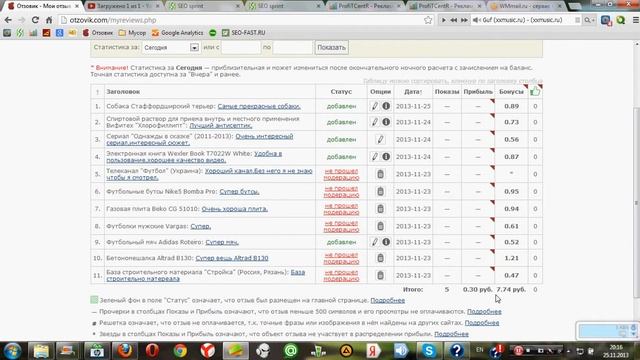Sort table by Заголовок column header
Image resolution: width=640 pixels, height=360 pixels.
(123, 92)
